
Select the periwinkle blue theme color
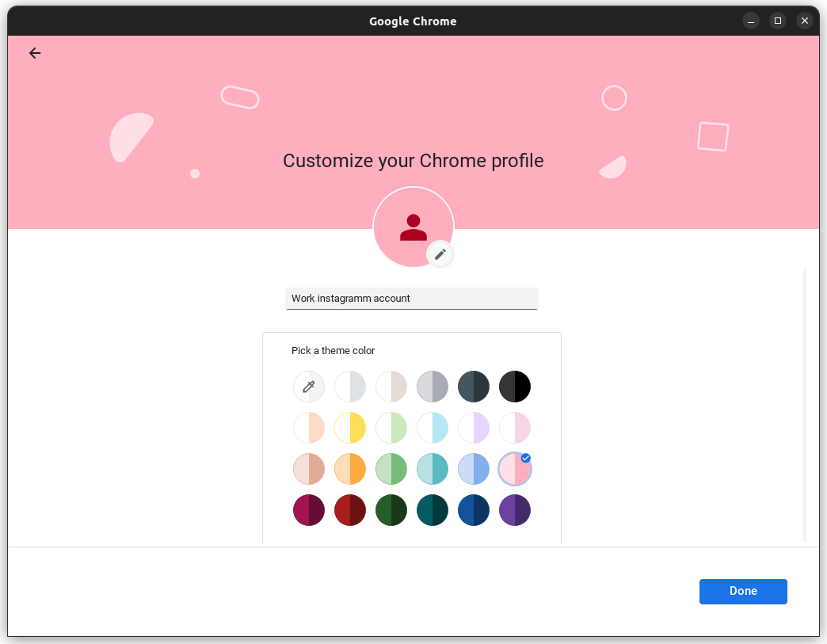click(x=474, y=469)
